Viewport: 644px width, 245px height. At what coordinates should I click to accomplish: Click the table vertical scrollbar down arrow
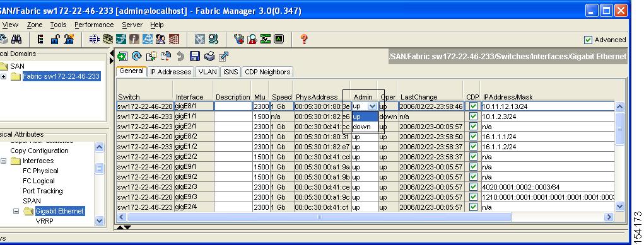(619, 207)
